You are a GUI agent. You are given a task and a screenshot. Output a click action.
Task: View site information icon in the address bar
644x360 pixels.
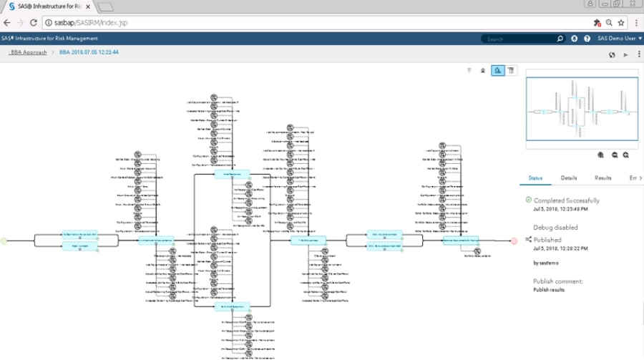pyautogui.click(x=49, y=23)
